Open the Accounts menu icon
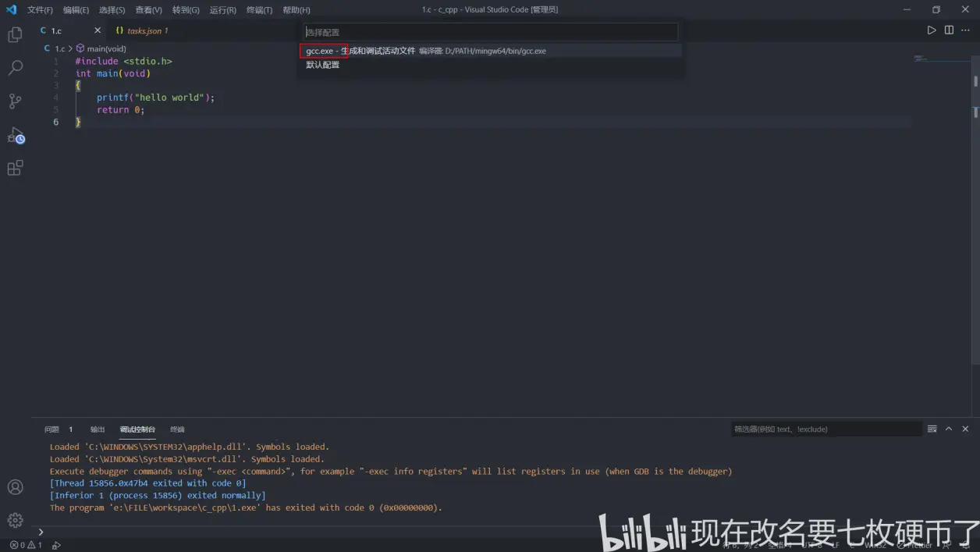The width and height of the screenshot is (980, 552). 15,487
